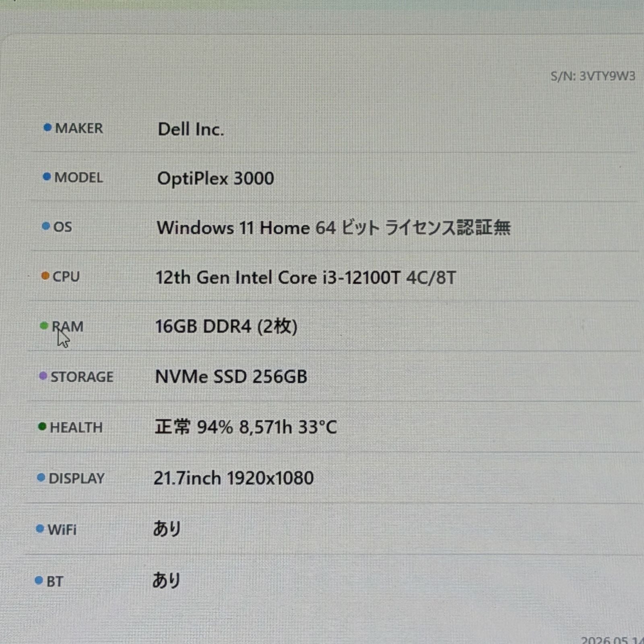Click the 12th Gen Intel Core i3-12100T value

[x=306, y=278]
